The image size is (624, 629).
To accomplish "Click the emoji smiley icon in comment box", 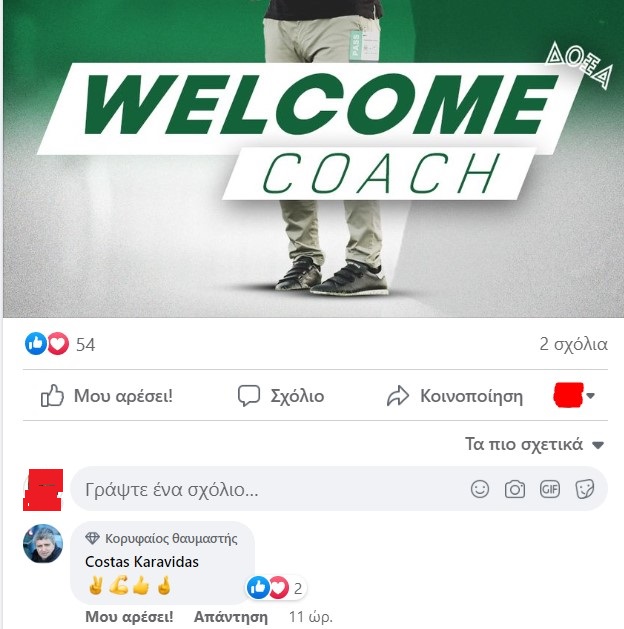I will 480,489.
